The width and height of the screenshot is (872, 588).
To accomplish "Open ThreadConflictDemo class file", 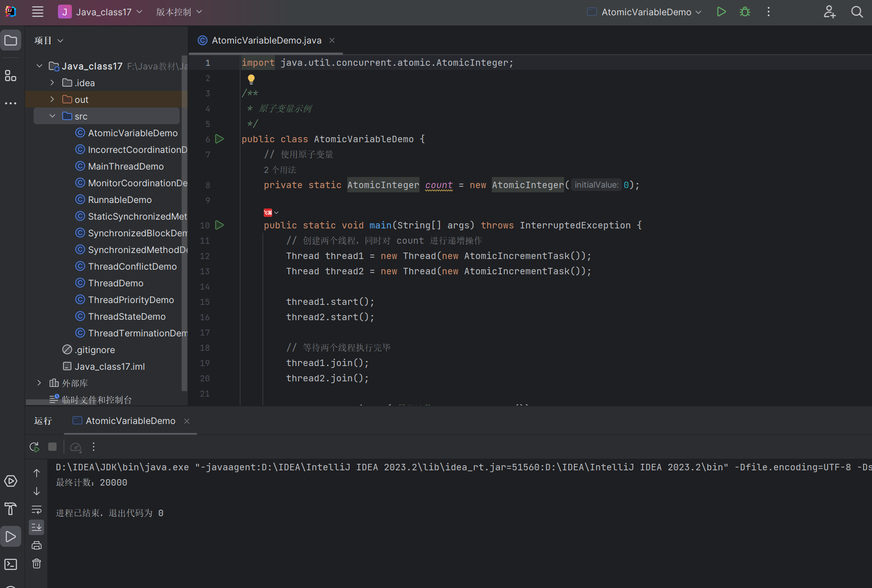I will click(126, 266).
